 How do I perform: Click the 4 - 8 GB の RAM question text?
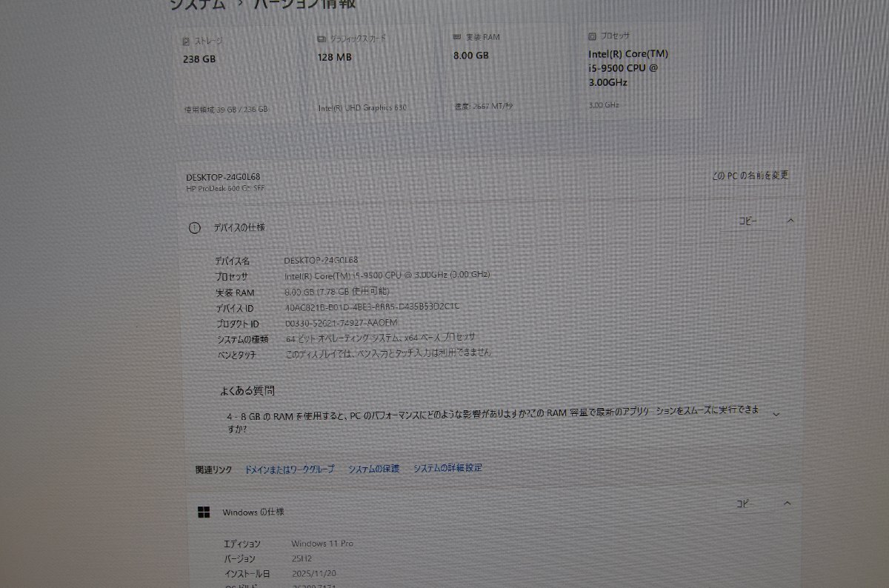click(x=493, y=418)
